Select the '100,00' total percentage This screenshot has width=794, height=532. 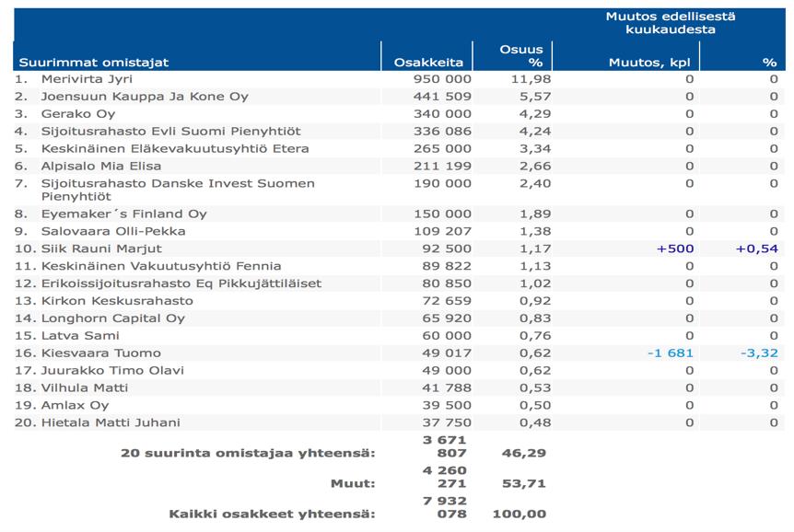click(x=520, y=514)
